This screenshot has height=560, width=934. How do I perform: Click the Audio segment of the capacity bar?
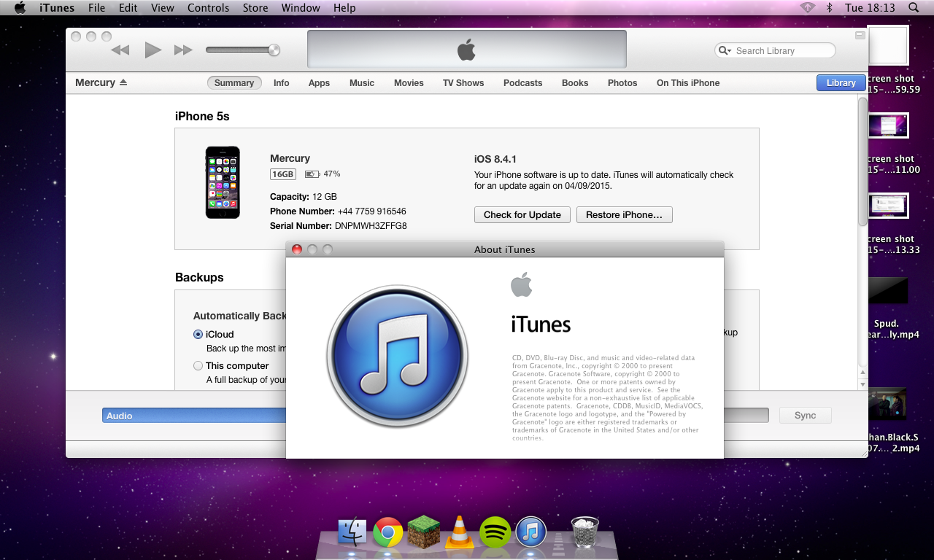[x=194, y=416]
